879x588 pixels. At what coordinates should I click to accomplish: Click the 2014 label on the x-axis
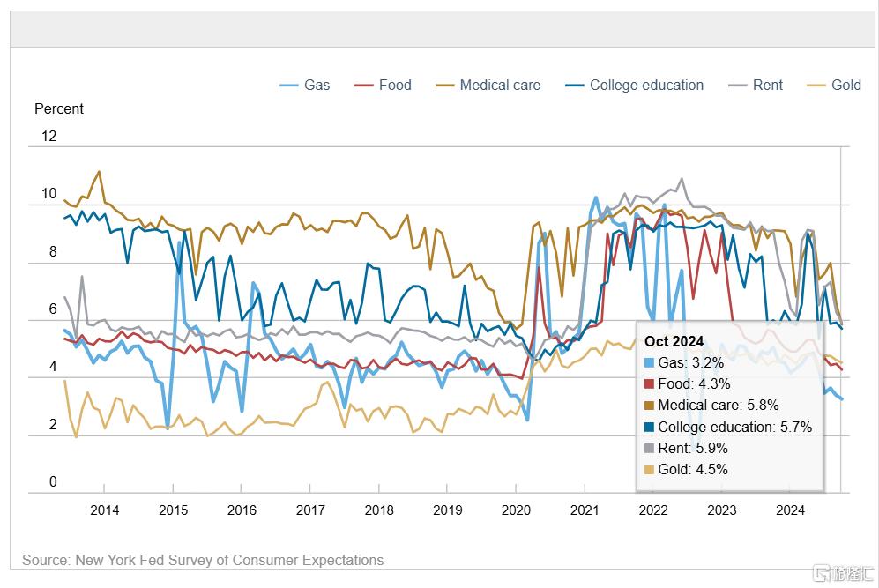(104, 510)
